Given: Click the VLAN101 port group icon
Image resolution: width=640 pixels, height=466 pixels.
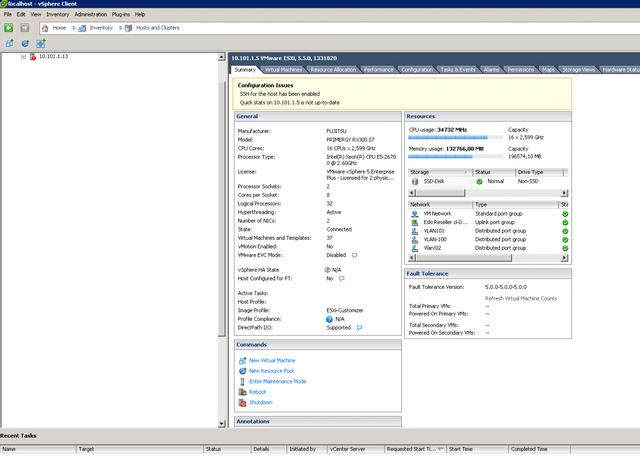Looking at the screenshot, I should (415, 231).
